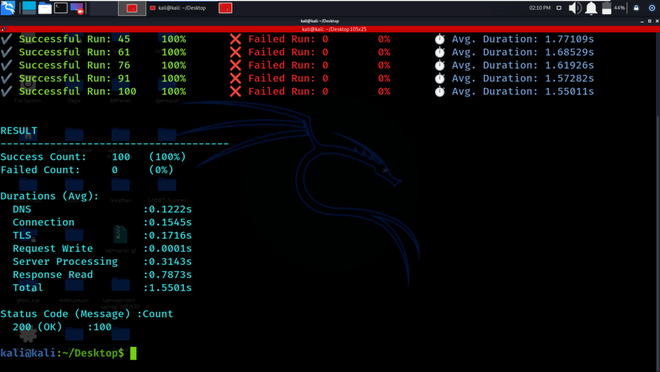Click the checkmark beside Successful Run: 45
Screen dimensions: 660x372
[6, 39]
